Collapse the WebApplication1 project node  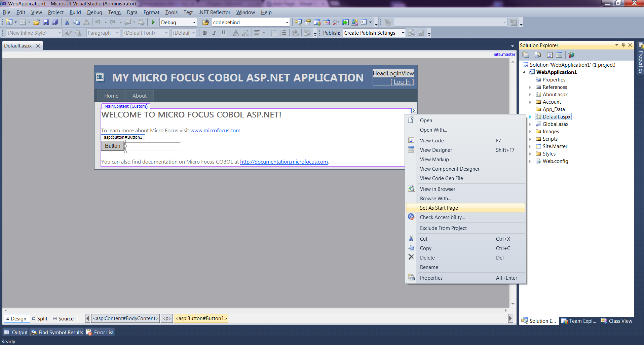pyautogui.click(x=524, y=72)
